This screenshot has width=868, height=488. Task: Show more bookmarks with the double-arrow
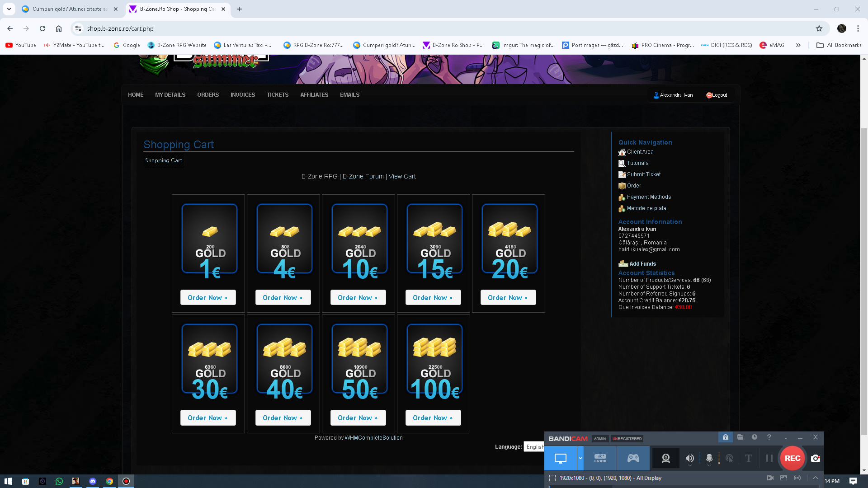[x=798, y=45]
